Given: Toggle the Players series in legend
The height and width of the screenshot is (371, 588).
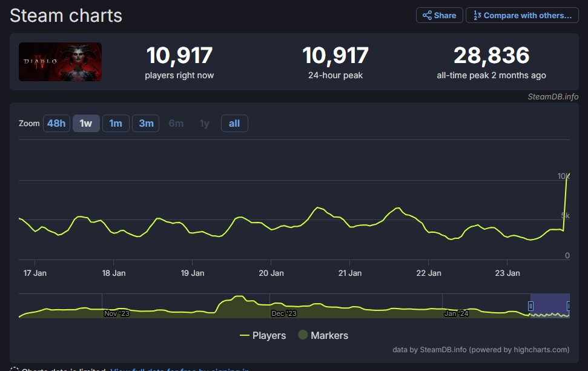Looking at the screenshot, I should click(269, 335).
